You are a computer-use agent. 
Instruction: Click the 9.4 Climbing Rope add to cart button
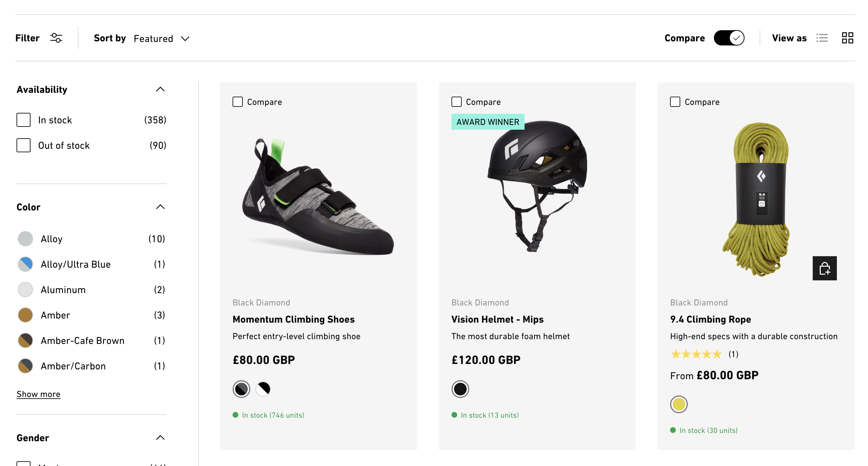click(x=825, y=268)
